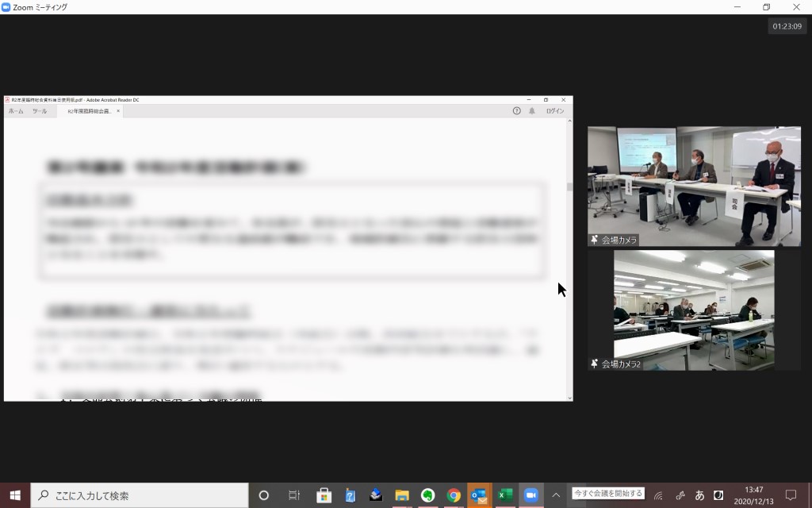
Task: Launch Google Chrome from the taskbar
Action: coord(454,495)
